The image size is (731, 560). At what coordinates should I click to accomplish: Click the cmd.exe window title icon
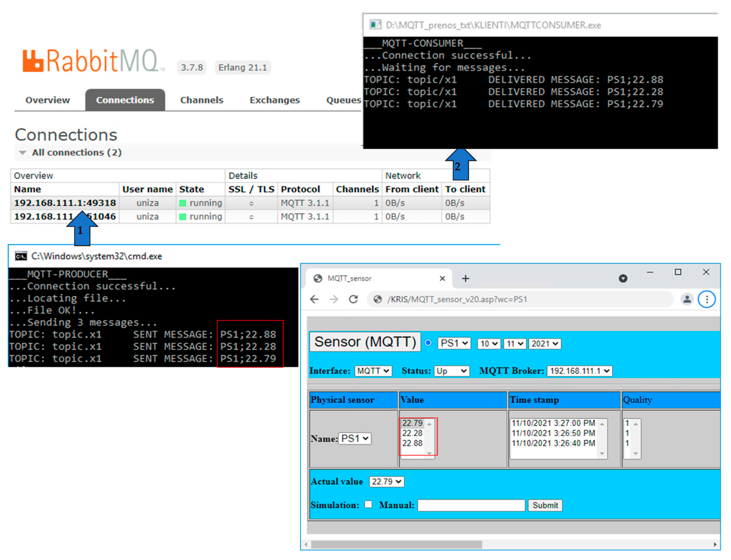click(x=21, y=256)
